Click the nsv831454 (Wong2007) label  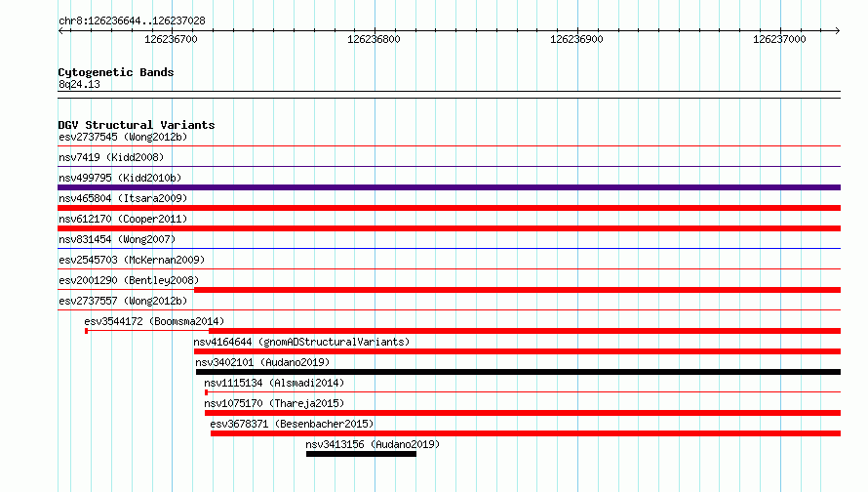pyautogui.click(x=117, y=239)
